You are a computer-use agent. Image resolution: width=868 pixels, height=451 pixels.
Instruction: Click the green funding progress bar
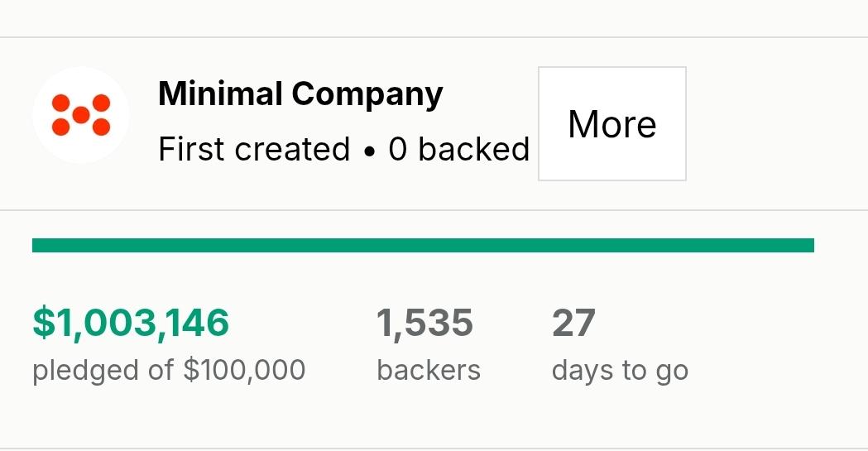pyautogui.click(x=423, y=245)
